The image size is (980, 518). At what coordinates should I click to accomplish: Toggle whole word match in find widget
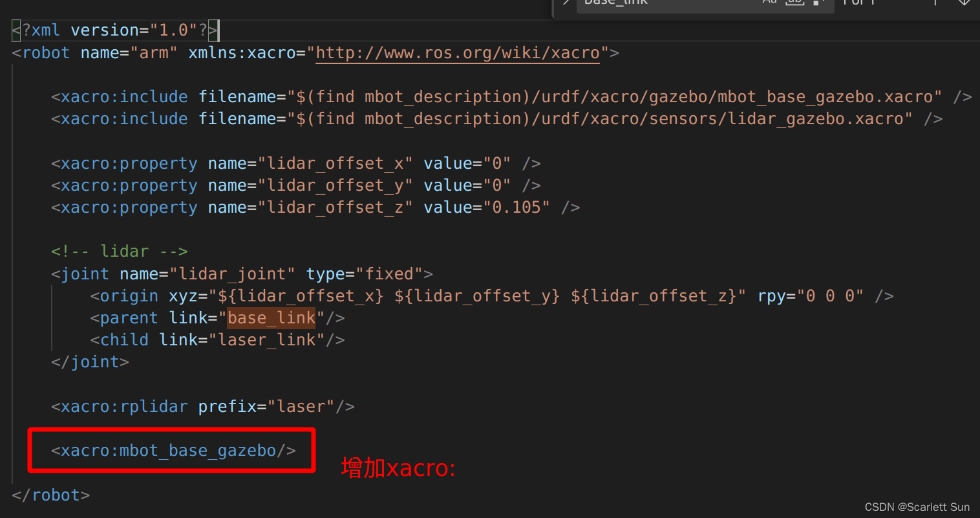tap(795, 3)
